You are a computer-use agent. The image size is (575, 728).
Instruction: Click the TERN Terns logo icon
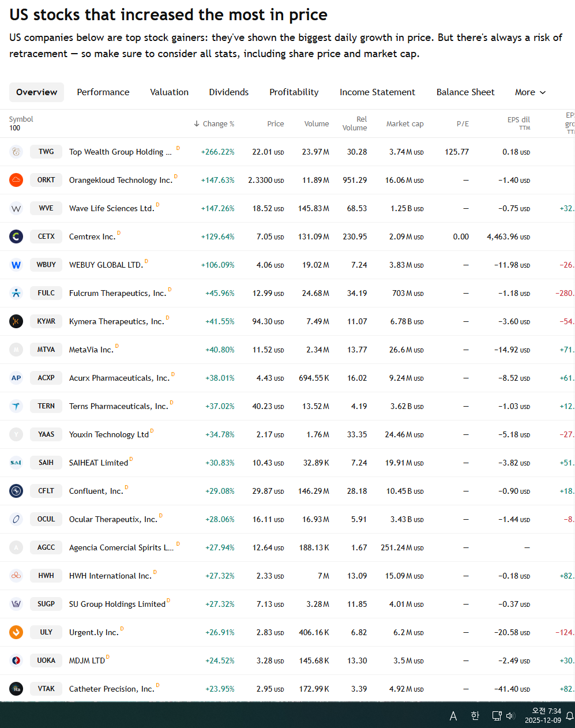click(x=16, y=406)
